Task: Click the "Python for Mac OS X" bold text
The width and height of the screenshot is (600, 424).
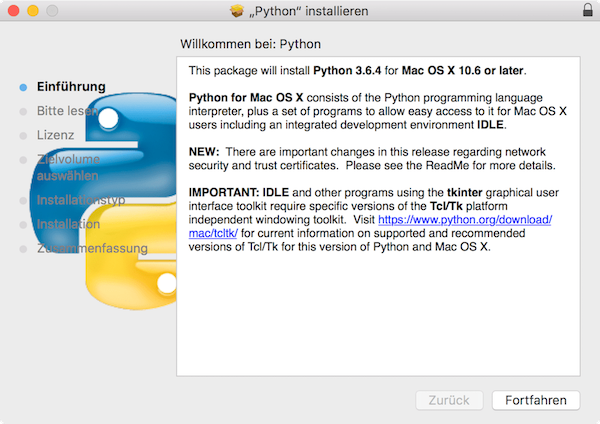Action: pyautogui.click(x=246, y=98)
